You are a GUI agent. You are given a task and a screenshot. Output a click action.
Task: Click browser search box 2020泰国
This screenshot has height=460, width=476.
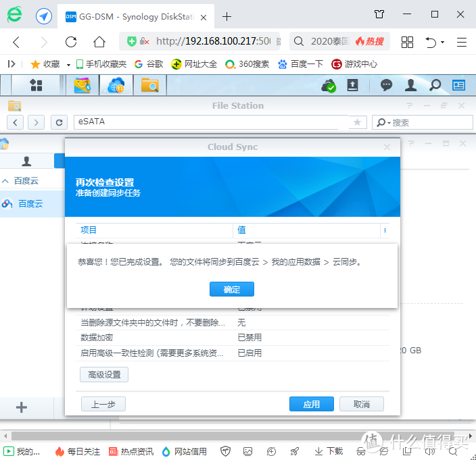[330, 41]
